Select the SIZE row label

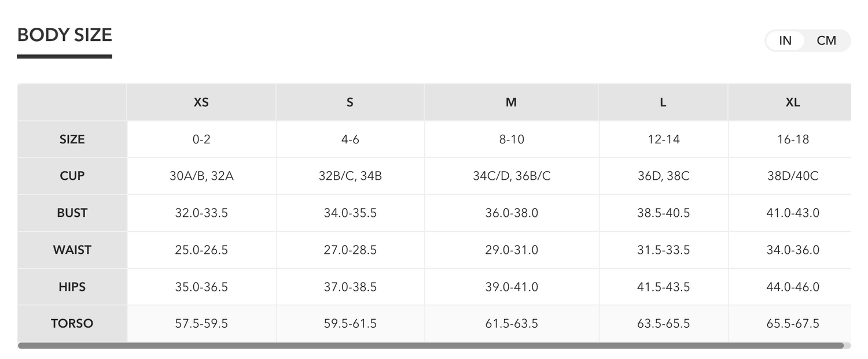72,139
